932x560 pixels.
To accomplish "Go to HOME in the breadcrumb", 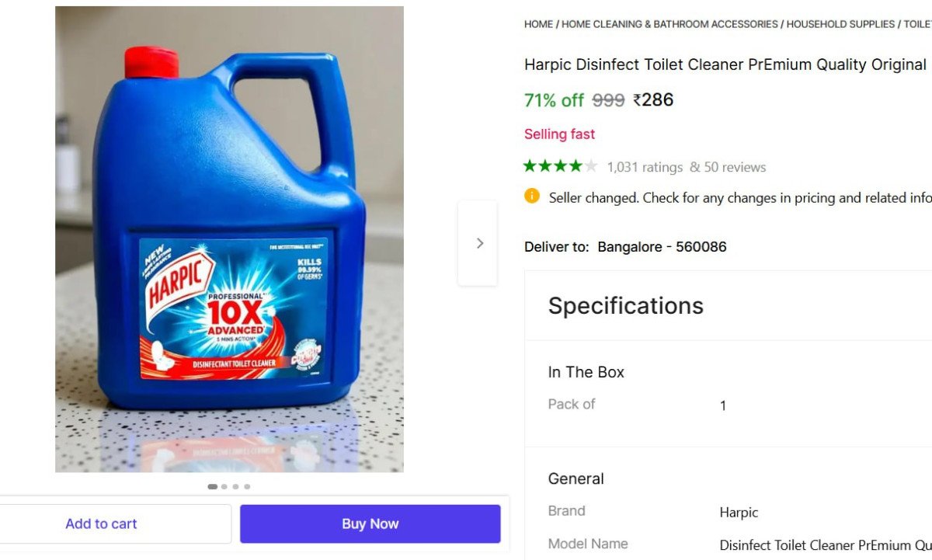I will coord(538,24).
